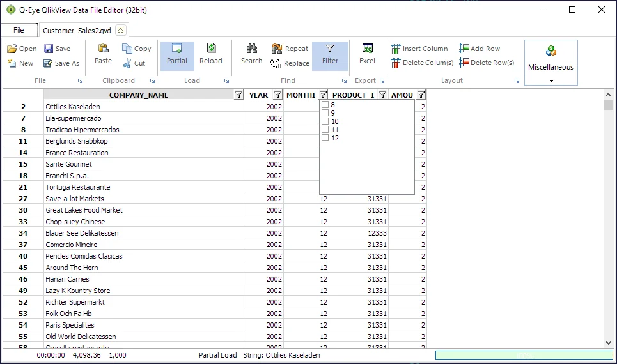Expand File group dialog launcher
617x364 pixels.
click(x=81, y=80)
